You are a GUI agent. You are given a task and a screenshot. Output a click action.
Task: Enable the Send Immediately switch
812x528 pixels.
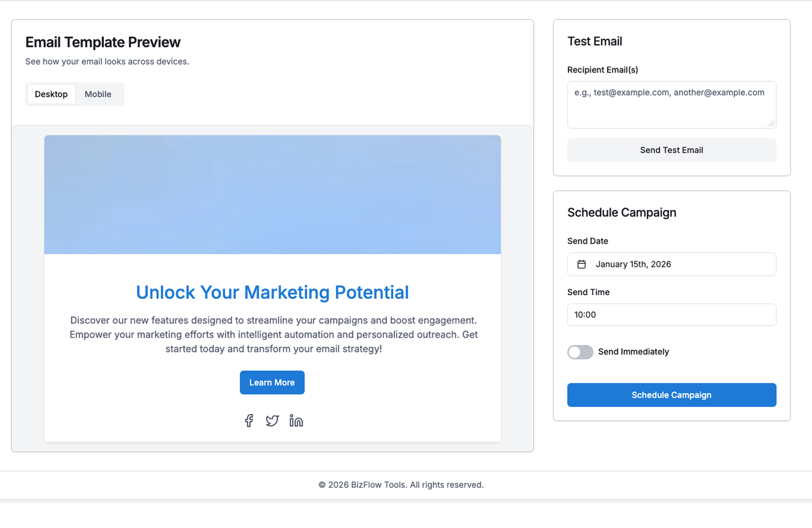click(x=580, y=352)
